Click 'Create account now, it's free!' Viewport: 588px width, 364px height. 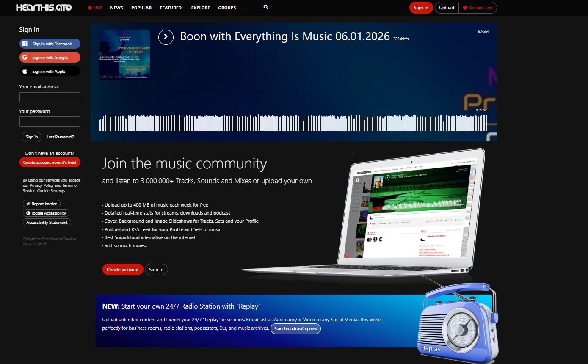tap(50, 162)
